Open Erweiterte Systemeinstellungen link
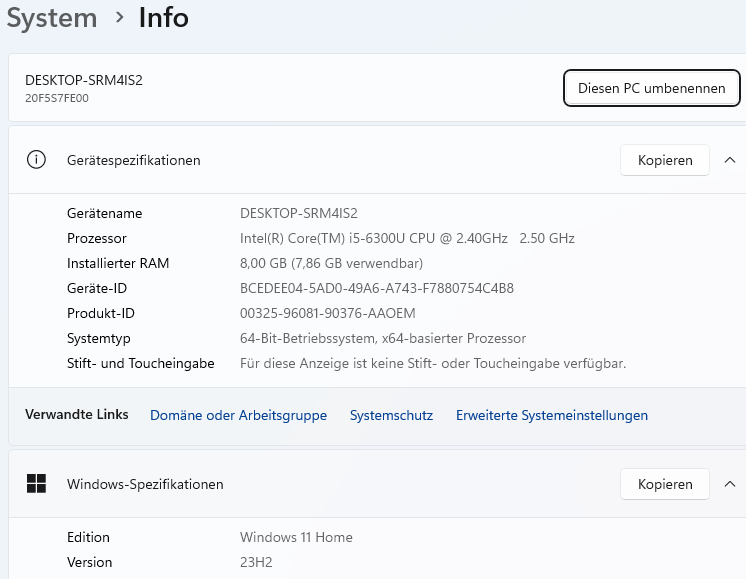The image size is (746, 579). click(x=552, y=415)
